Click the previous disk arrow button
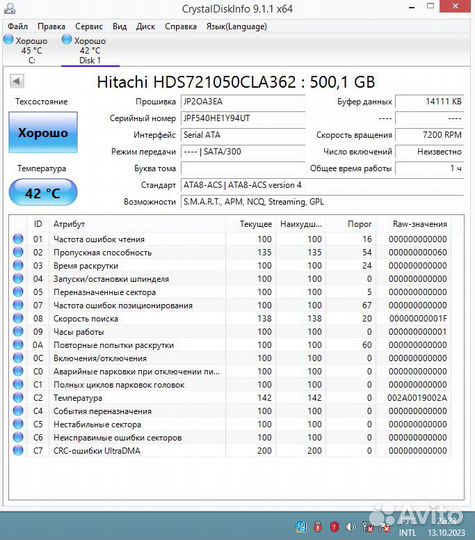475x540 pixels. pos(17,81)
